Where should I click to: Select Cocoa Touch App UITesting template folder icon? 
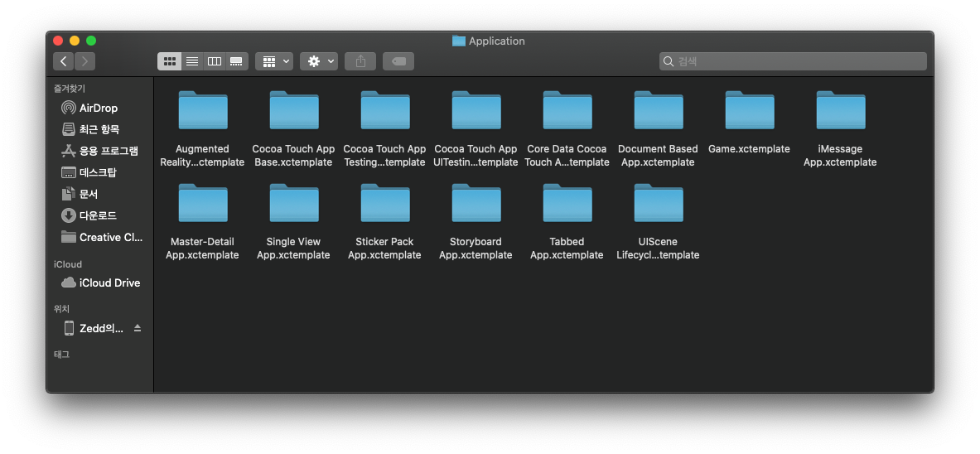coord(476,110)
